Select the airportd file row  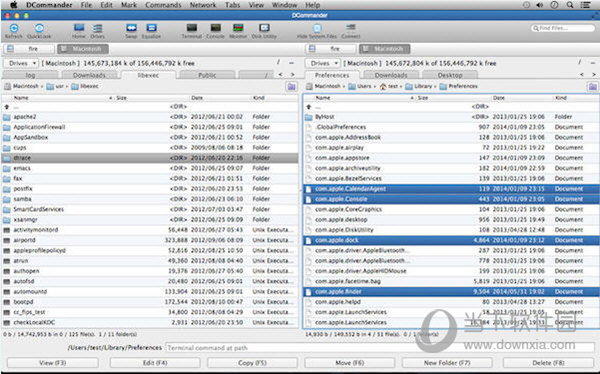(150, 240)
